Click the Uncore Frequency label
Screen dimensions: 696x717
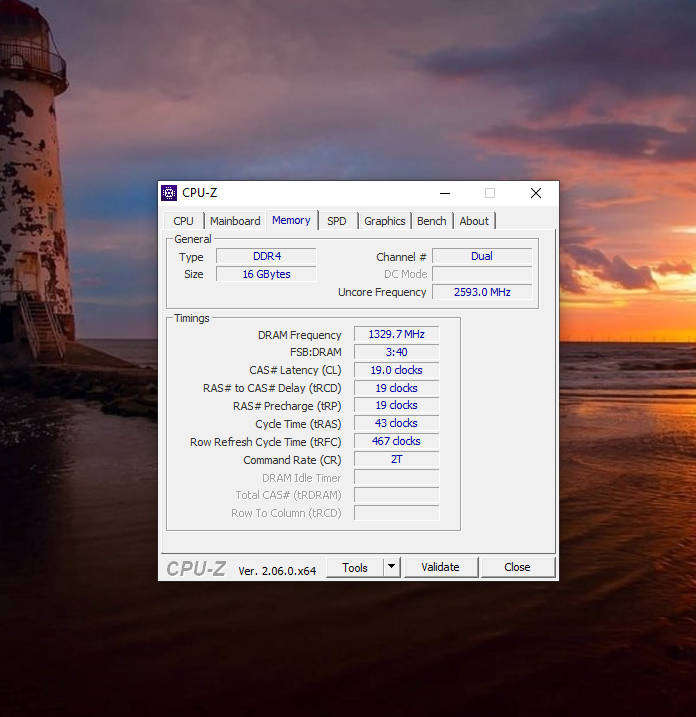tap(382, 292)
